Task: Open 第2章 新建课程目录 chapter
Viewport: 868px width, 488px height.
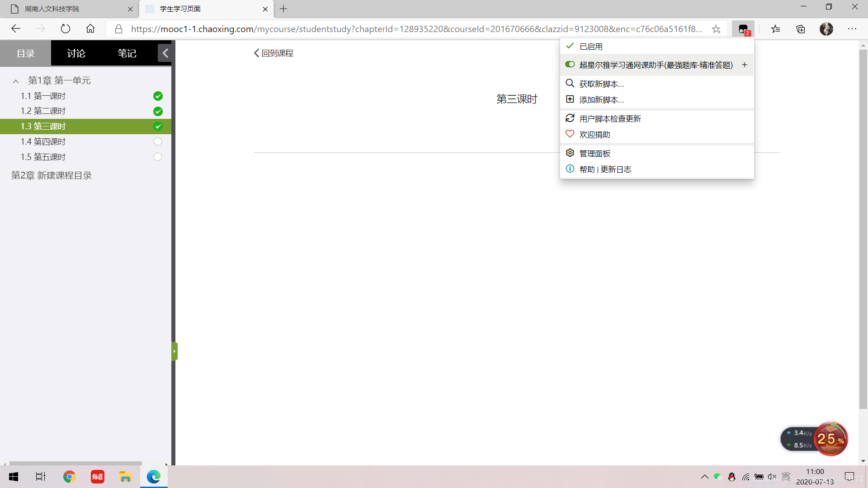Action: pyautogui.click(x=52, y=175)
